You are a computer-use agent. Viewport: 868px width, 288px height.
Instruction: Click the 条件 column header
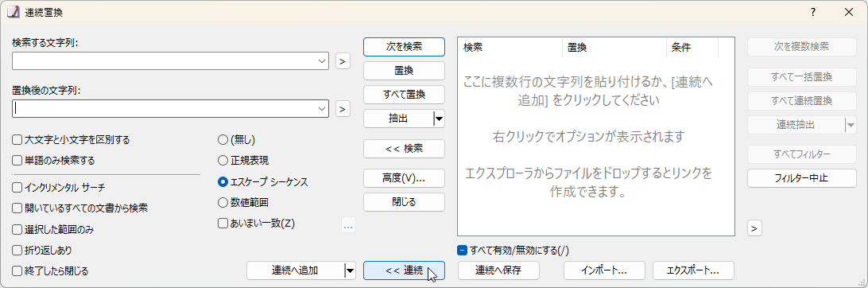tap(692, 48)
